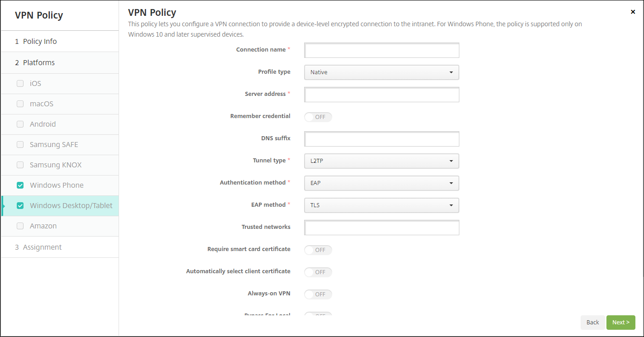Enable the Always-on VPN switch
The width and height of the screenshot is (644, 337).
[318, 294]
